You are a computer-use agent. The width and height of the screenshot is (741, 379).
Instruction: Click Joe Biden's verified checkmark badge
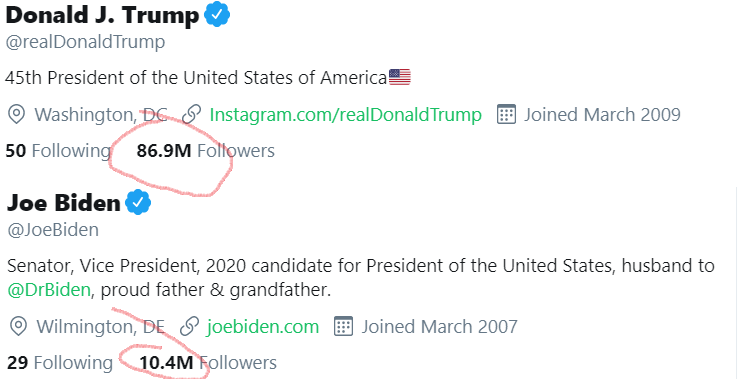(138, 202)
